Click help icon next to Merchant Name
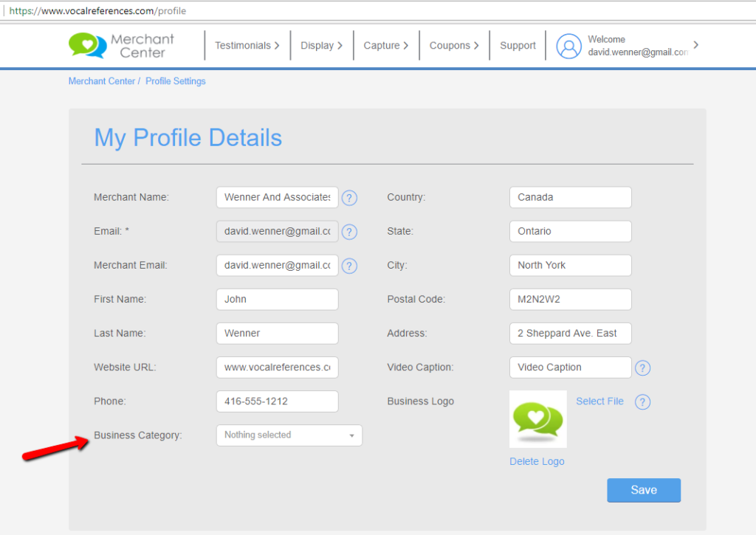The width and height of the screenshot is (756, 535). point(350,198)
